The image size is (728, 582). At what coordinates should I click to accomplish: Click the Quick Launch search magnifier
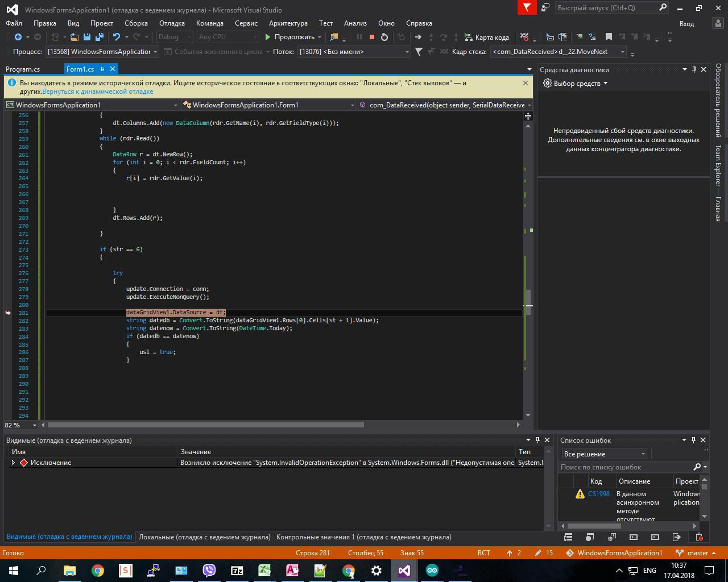pos(663,8)
